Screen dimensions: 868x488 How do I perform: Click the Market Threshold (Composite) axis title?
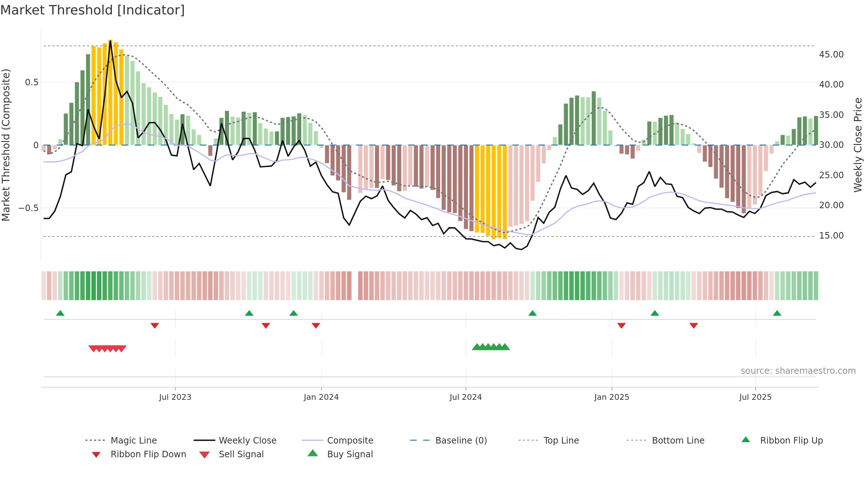pos(6,145)
